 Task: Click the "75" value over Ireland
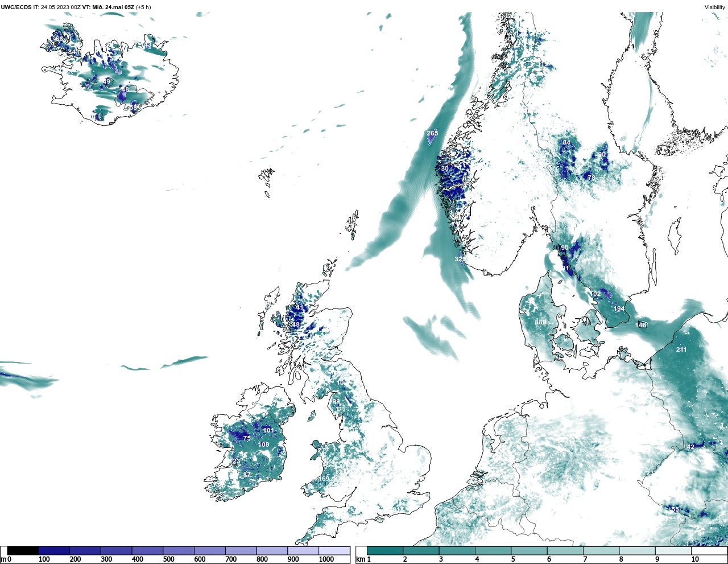(247, 438)
